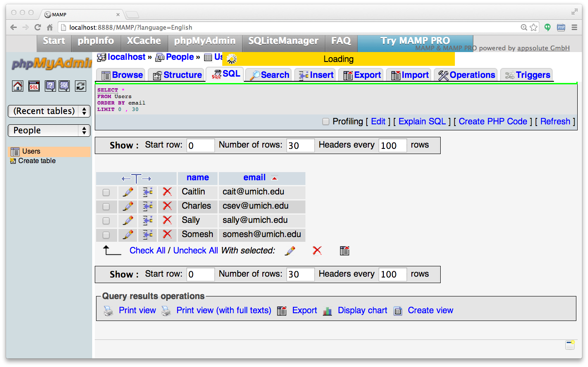Sort by the name column header
588x367 pixels.
(198, 177)
